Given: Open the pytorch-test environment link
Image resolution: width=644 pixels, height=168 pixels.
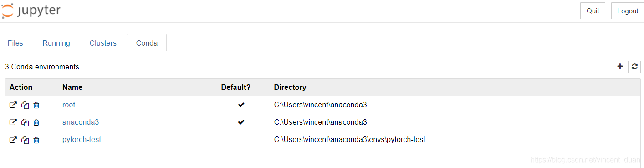Looking at the screenshot, I should pos(82,140).
